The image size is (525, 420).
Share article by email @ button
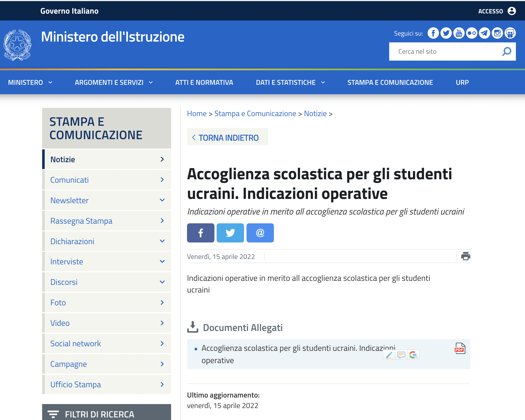(260, 233)
